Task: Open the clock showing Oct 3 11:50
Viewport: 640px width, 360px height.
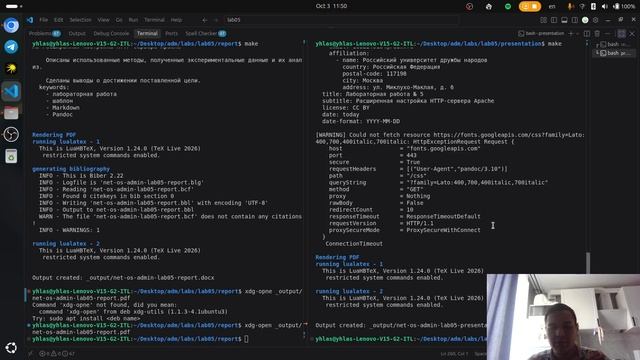Action: 331,6
